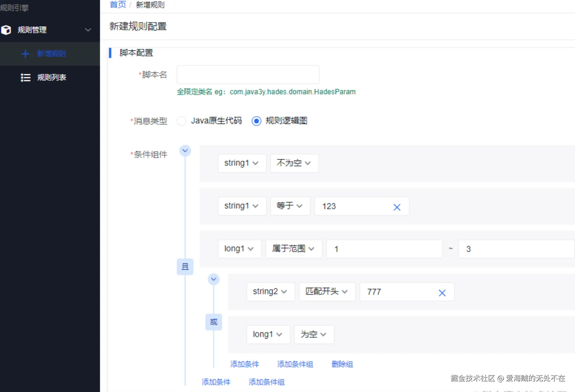Click the 或 logic operator badge
Image resolution: width=575 pixels, height=392 pixels.
click(x=213, y=322)
